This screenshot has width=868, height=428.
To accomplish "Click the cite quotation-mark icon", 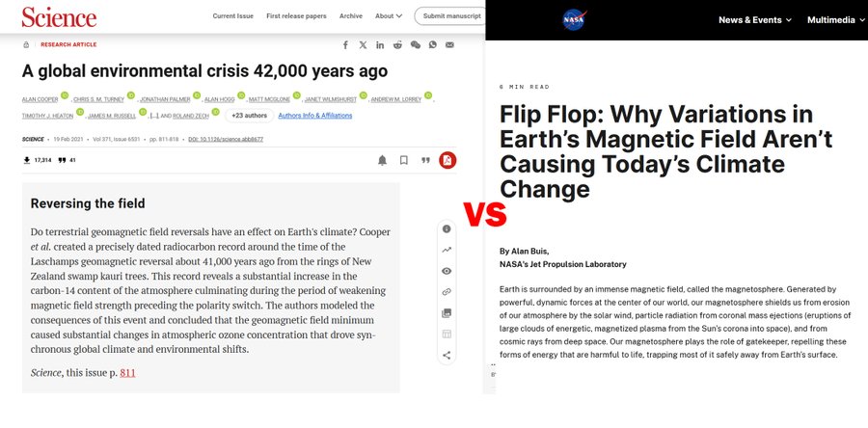I will [425, 160].
